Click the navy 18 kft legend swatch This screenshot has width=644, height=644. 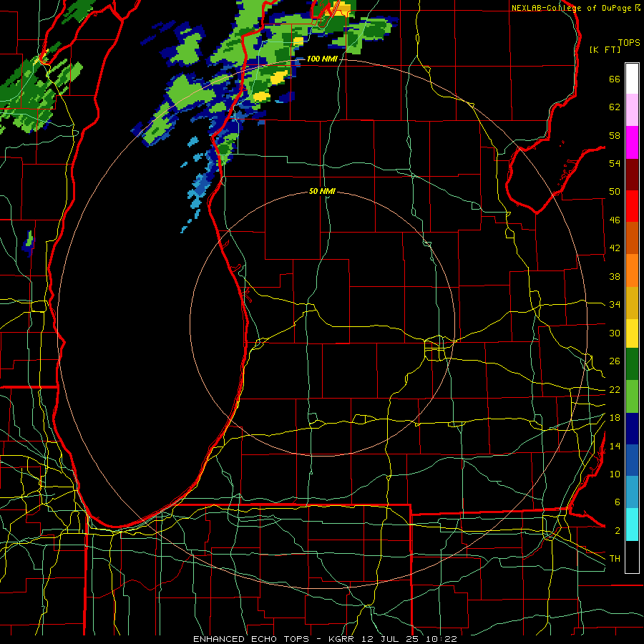pos(632,429)
